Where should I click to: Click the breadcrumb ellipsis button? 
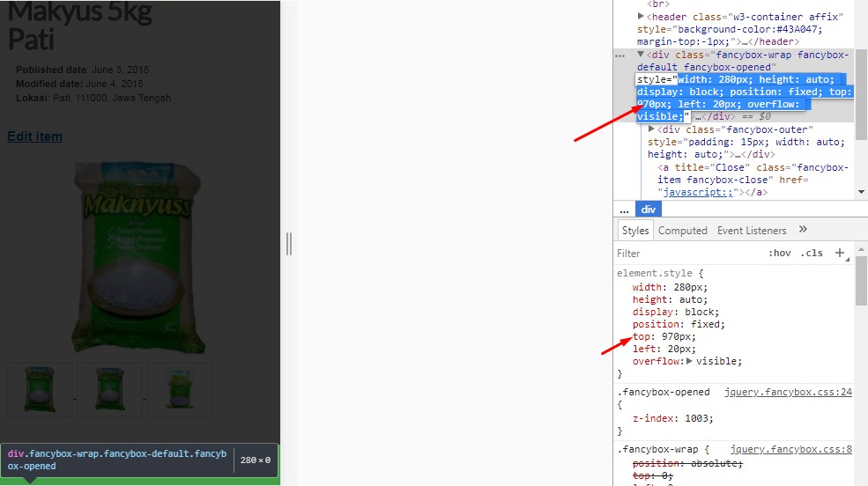[625, 210]
